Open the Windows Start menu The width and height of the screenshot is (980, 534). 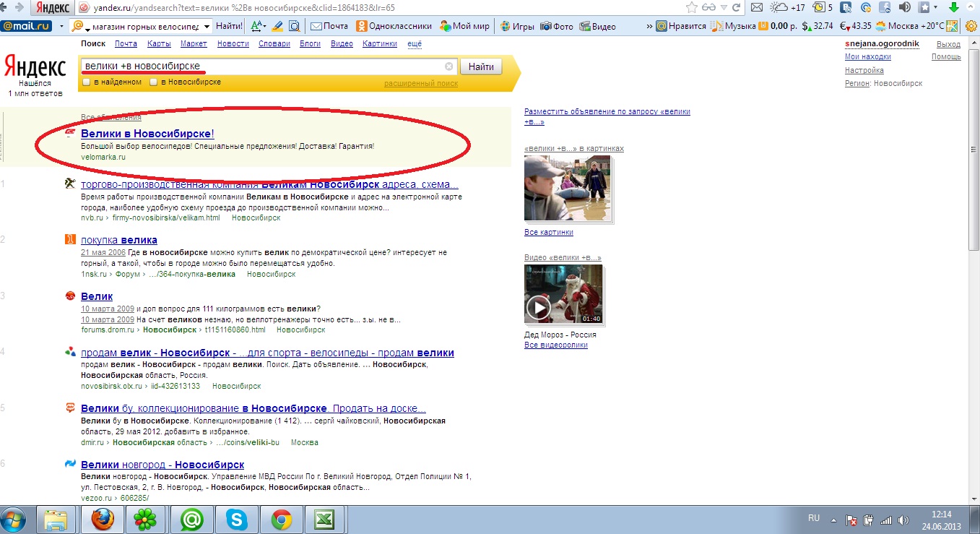(x=14, y=519)
